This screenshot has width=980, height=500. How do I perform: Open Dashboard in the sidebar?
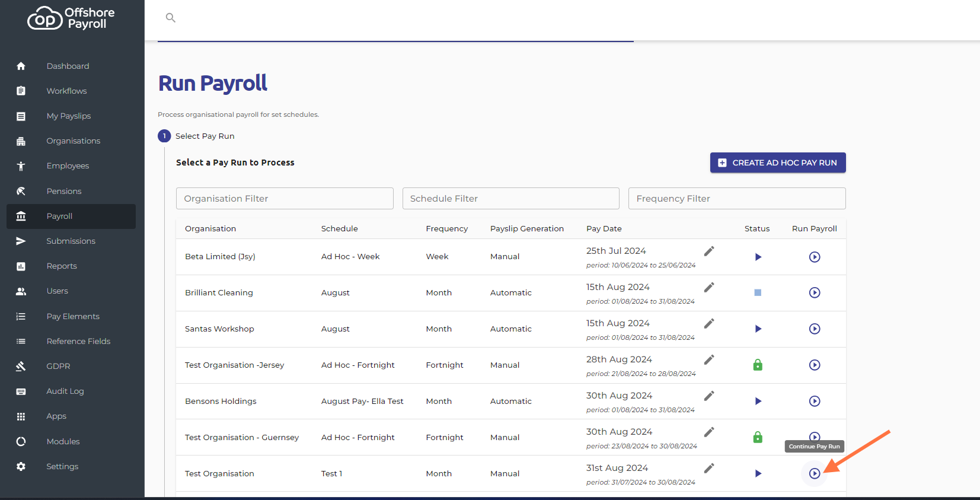71,66
